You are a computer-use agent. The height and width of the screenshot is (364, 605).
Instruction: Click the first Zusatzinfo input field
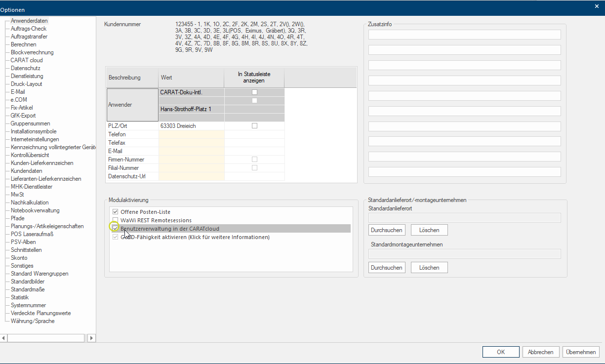coord(465,35)
